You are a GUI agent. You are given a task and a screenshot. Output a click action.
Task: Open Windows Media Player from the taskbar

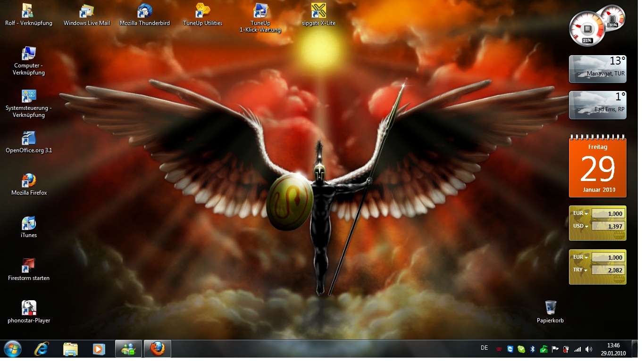coord(99,349)
